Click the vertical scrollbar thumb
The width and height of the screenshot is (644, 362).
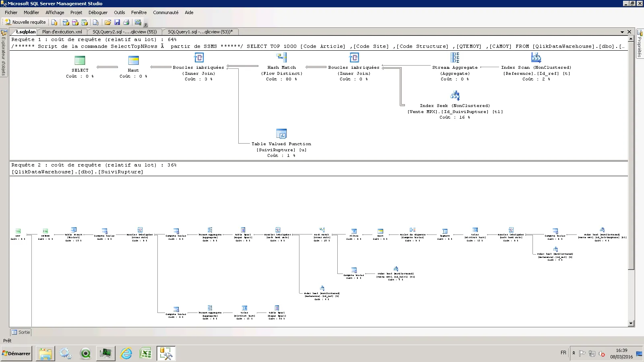coord(631,156)
